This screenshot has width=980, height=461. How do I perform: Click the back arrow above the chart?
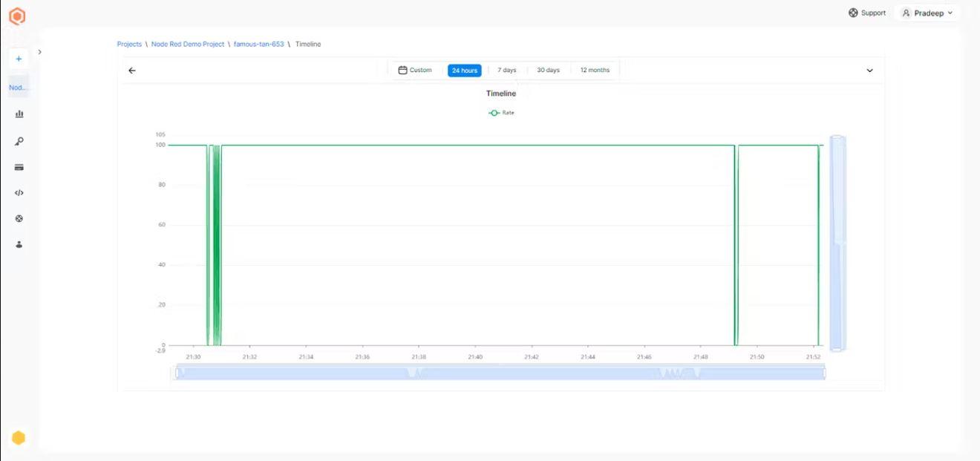pyautogui.click(x=132, y=71)
